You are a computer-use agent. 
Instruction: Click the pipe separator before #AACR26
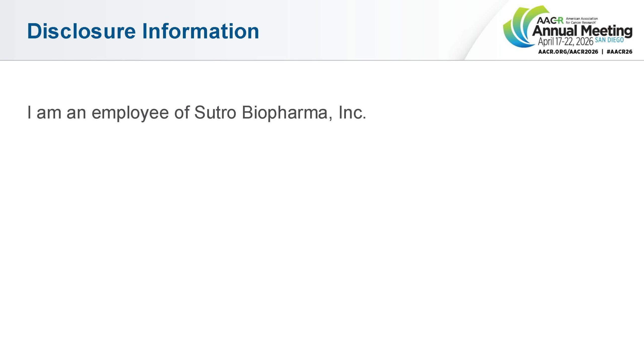[x=602, y=52]
